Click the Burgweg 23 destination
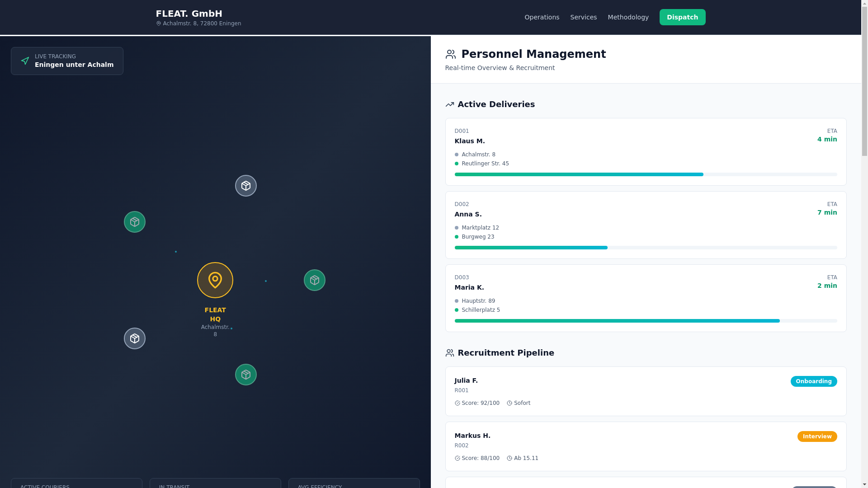 pos(478,237)
